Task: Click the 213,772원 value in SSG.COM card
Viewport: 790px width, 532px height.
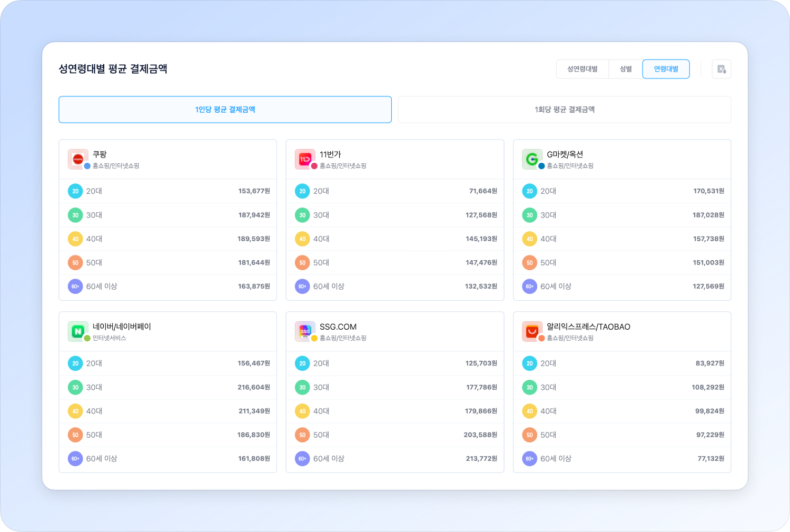Action: click(x=481, y=459)
